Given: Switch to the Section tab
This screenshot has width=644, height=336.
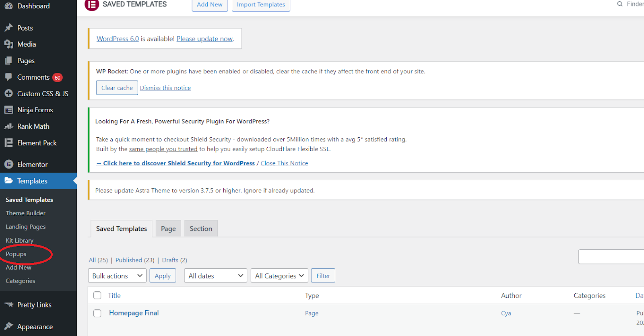Looking at the screenshot, I should tap(201, 229).
